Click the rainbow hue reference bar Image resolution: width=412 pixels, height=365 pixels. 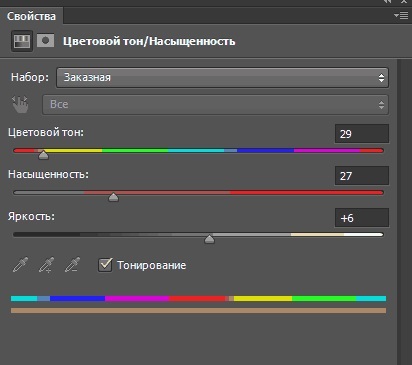[x=198, y=298]
